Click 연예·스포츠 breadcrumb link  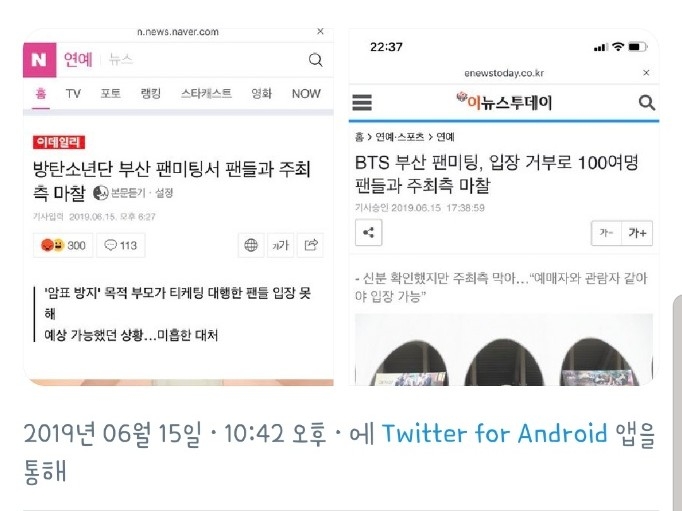click(400, 137)
